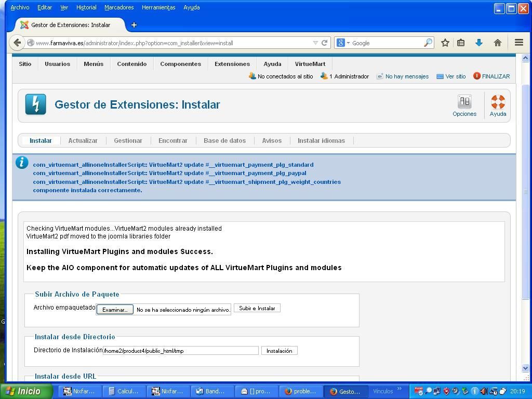Click the FINALIZAR logout icon

point(477,76)
